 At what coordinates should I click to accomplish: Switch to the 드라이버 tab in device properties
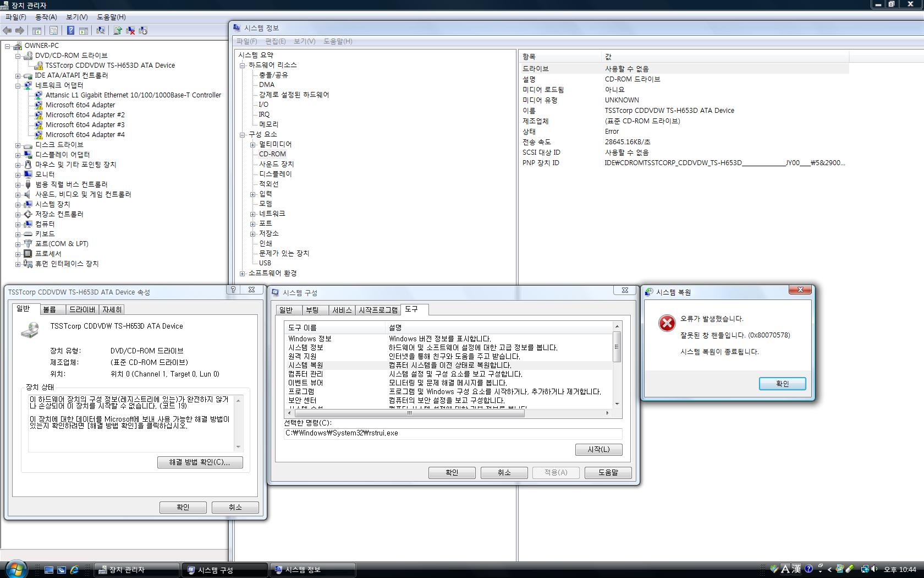pos(82,310)
